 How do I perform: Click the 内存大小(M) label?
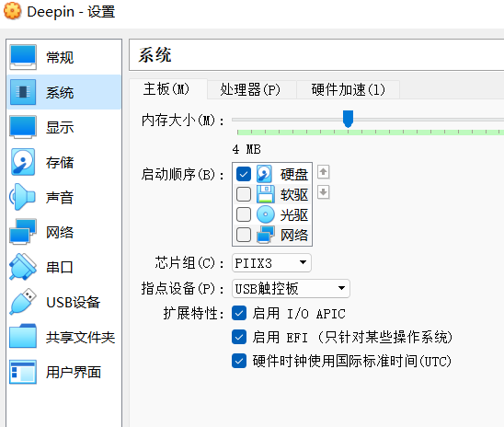pos(183,121)
